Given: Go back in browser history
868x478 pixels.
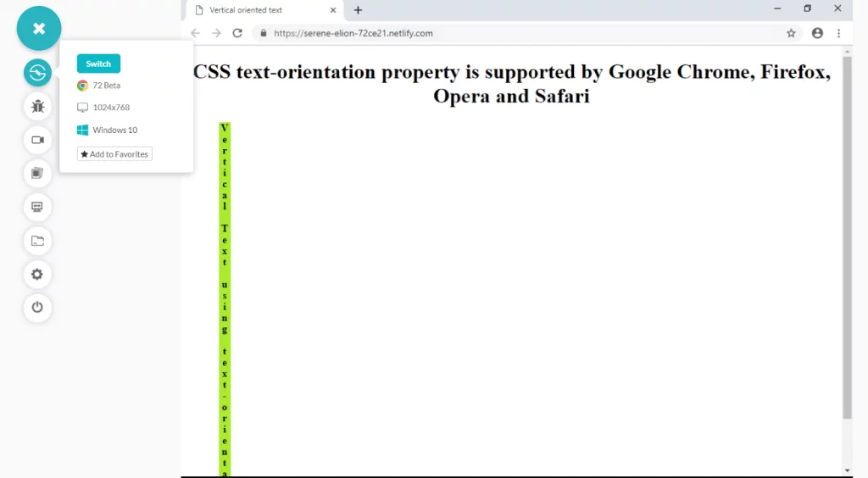Looking at the screenshot, I should (196, 33).
